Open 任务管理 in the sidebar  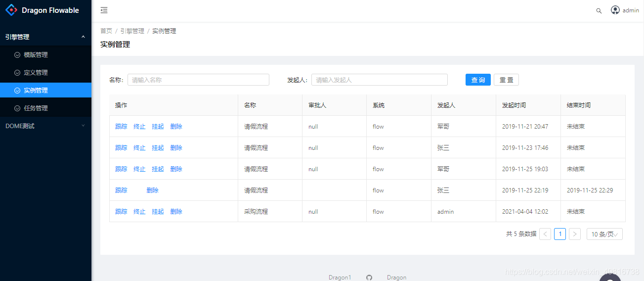click(x=45, y=108)
